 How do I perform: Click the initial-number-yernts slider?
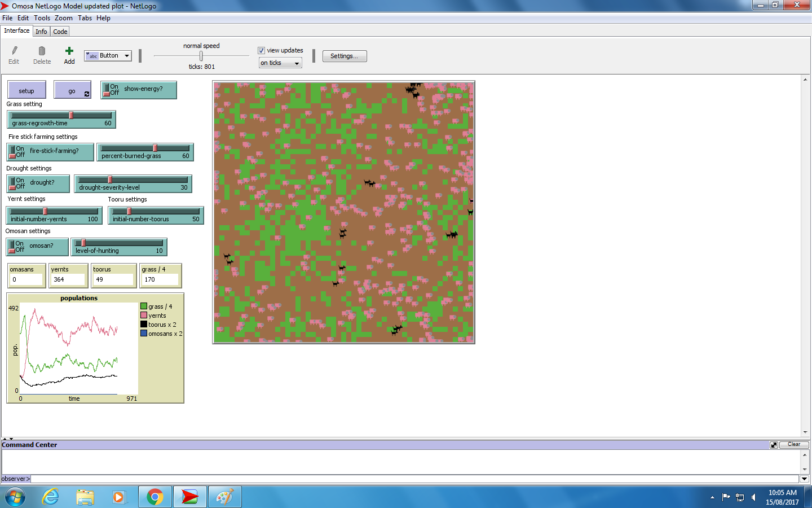pos(54,215)
